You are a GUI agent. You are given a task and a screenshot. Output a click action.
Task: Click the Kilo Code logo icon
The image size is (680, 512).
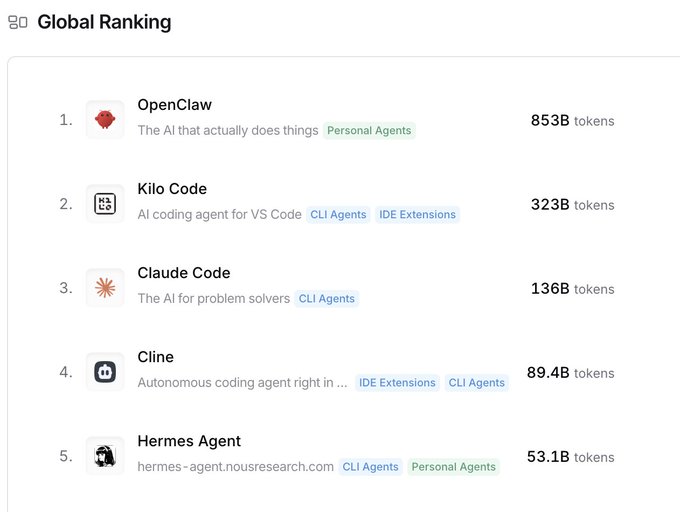coord(105,204)
